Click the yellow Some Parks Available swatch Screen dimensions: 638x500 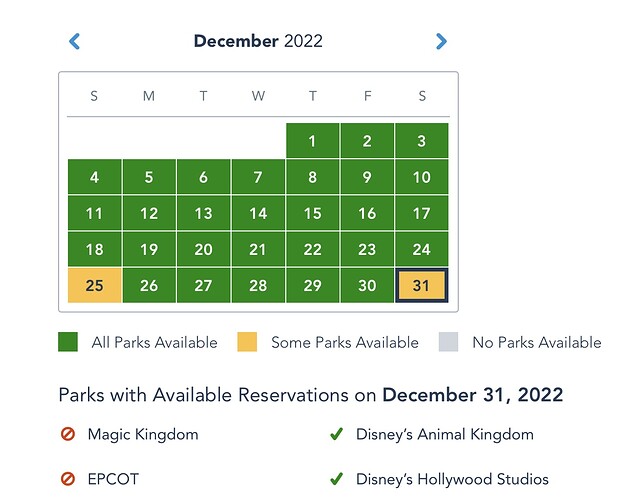click(247, 342)
